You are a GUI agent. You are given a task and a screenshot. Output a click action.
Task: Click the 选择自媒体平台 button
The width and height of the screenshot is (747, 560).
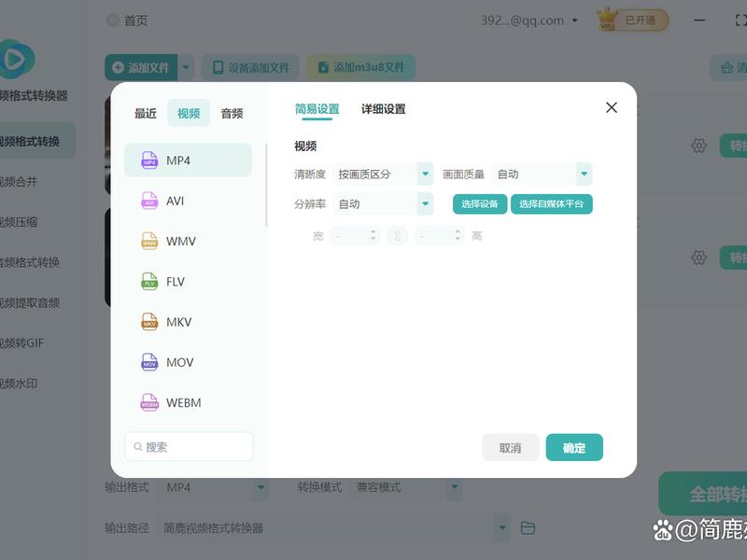click(552, 203)
